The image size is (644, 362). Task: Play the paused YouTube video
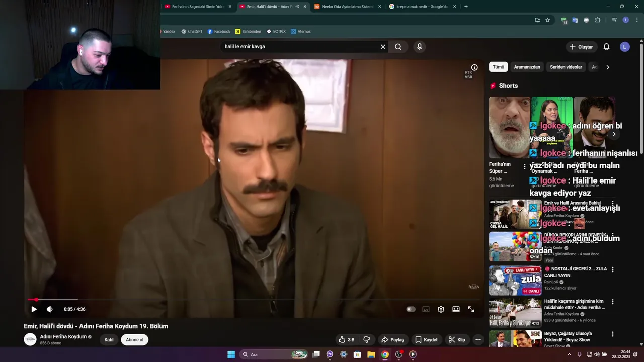click(34, 309)
